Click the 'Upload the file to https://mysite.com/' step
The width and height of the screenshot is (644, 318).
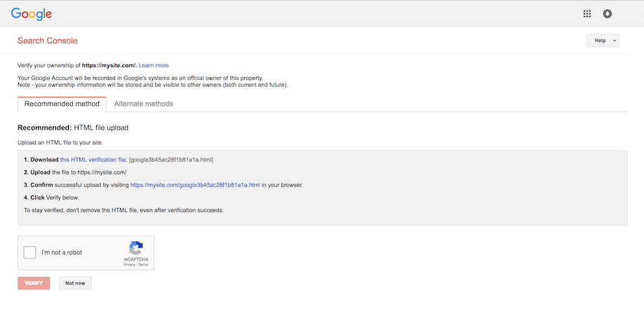click(75, 172)
